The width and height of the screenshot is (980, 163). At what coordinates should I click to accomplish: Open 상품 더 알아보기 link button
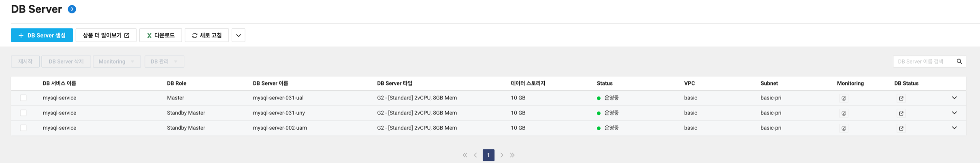pos(106,35)
